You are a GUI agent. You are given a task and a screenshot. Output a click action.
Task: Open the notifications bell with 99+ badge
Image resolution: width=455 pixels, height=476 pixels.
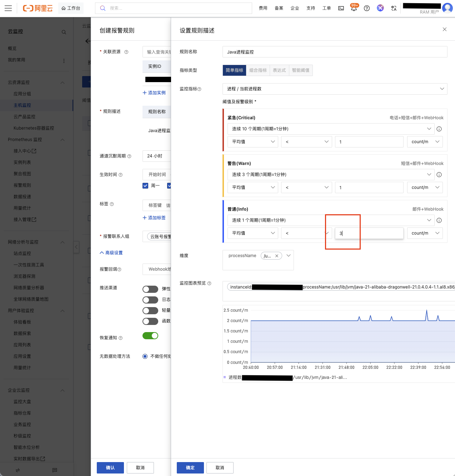pyautogui.click(x=354, y=8)
